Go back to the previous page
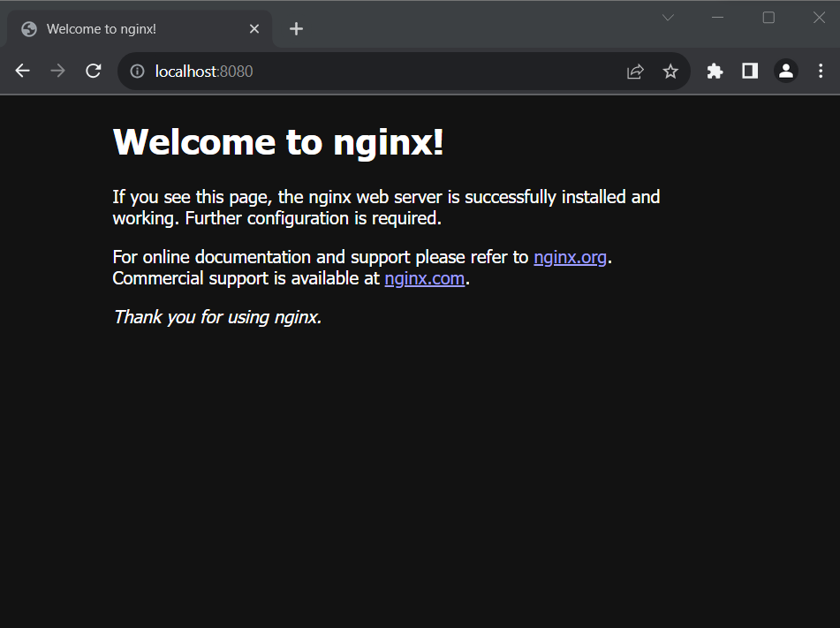 pos(22,71)
